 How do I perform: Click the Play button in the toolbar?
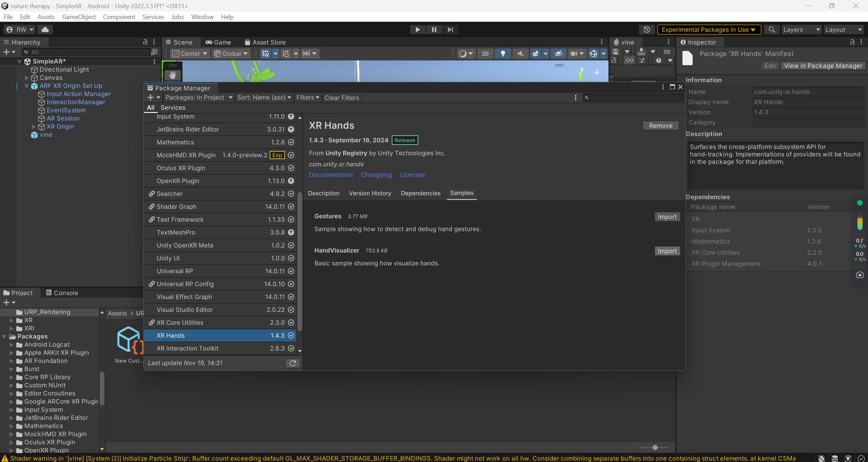[417, 30]
